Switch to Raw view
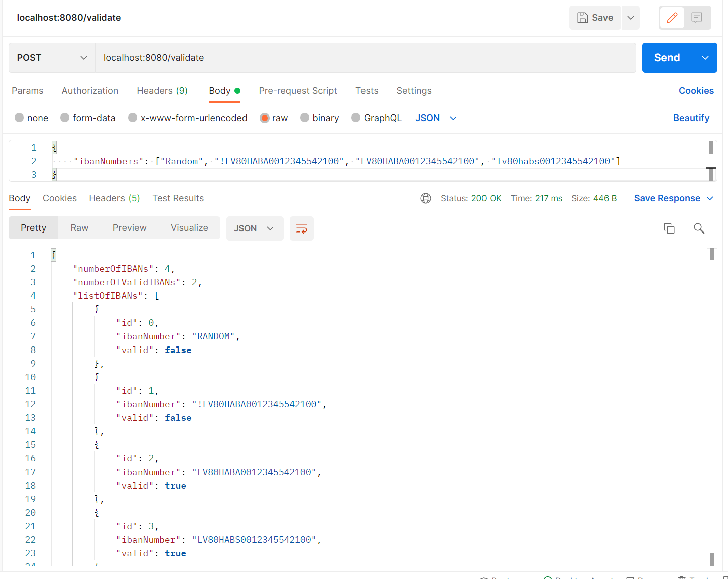Viewport: 728px width, 579px height. [79, 228]
